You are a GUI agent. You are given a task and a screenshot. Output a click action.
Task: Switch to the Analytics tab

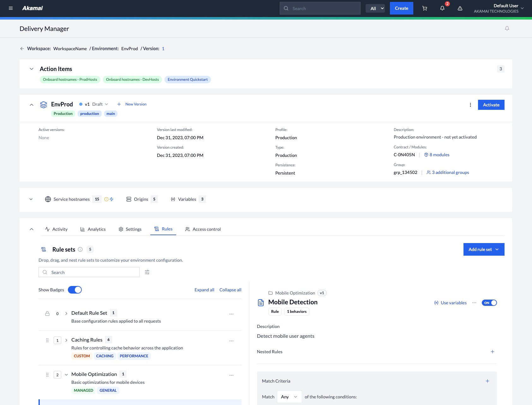coord(93,229)
